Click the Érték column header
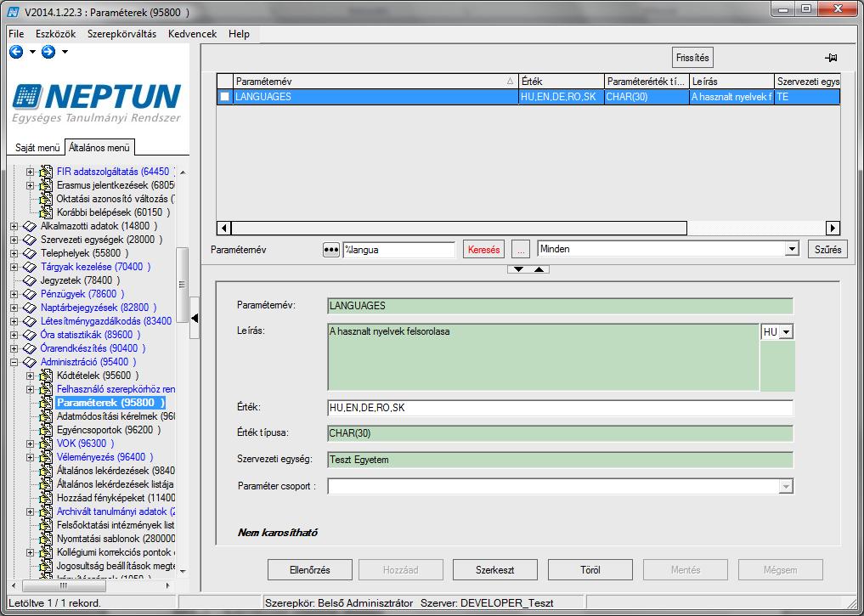 click(x=562, y=81)
